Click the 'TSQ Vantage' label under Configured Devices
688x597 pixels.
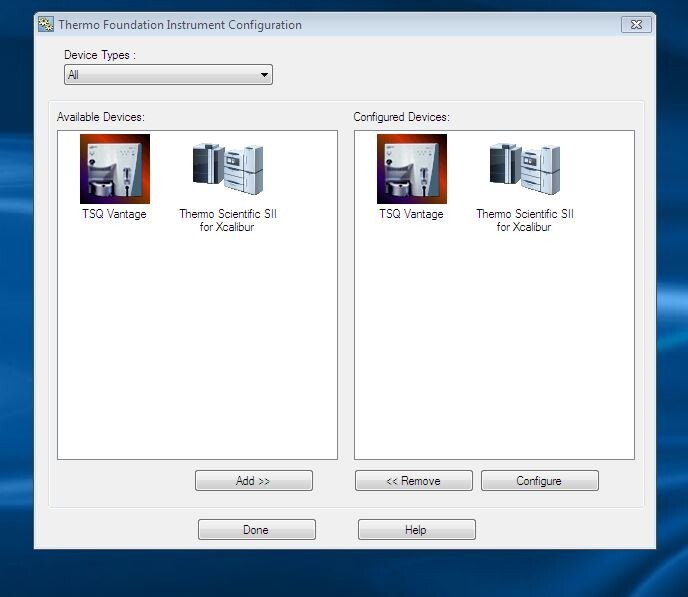click(412, 214)
